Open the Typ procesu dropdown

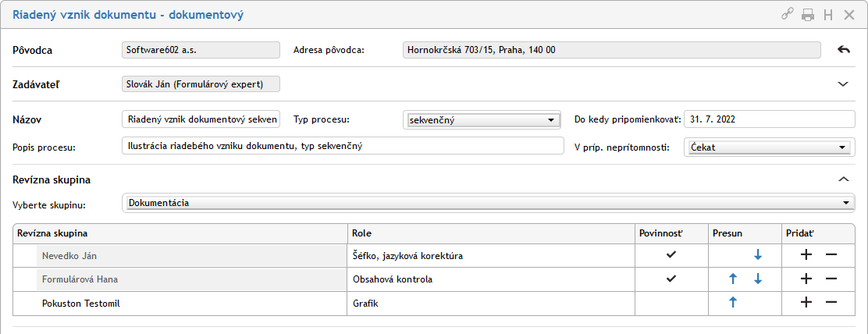point(482,120)
